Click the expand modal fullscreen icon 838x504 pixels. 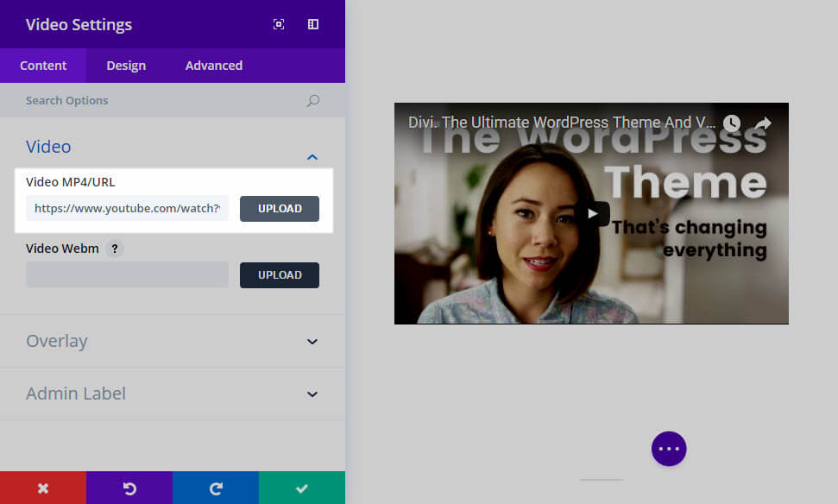279,24
